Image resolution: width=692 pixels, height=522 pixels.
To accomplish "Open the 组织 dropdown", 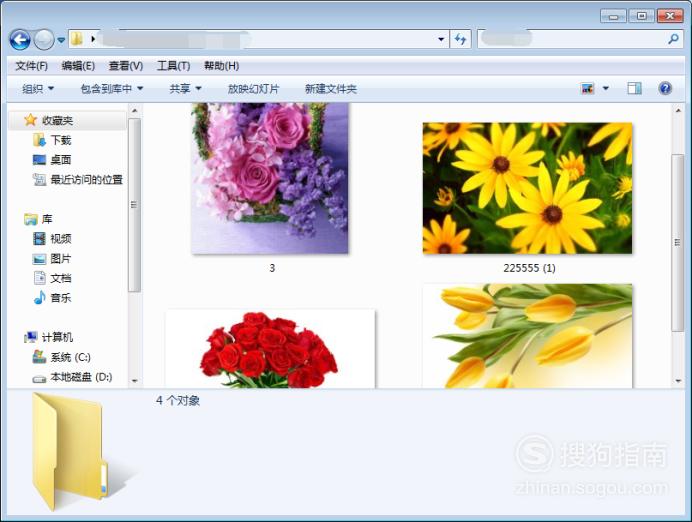I will [x=38, y=89].
